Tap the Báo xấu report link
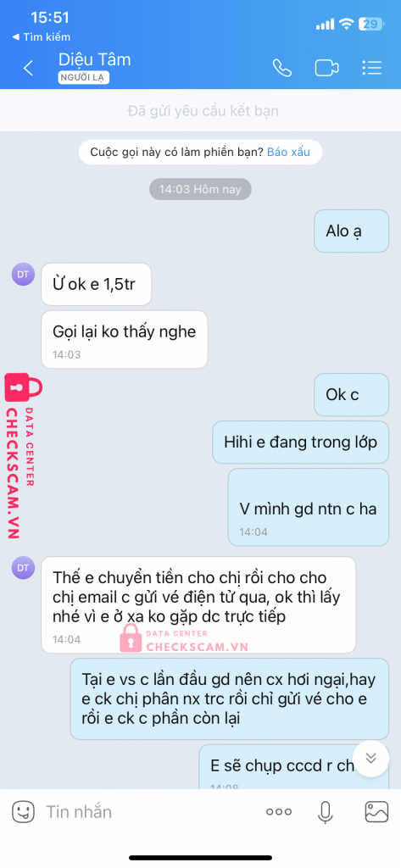The height and width of the screenshot is (868, 401). click(x=288, y=152)
